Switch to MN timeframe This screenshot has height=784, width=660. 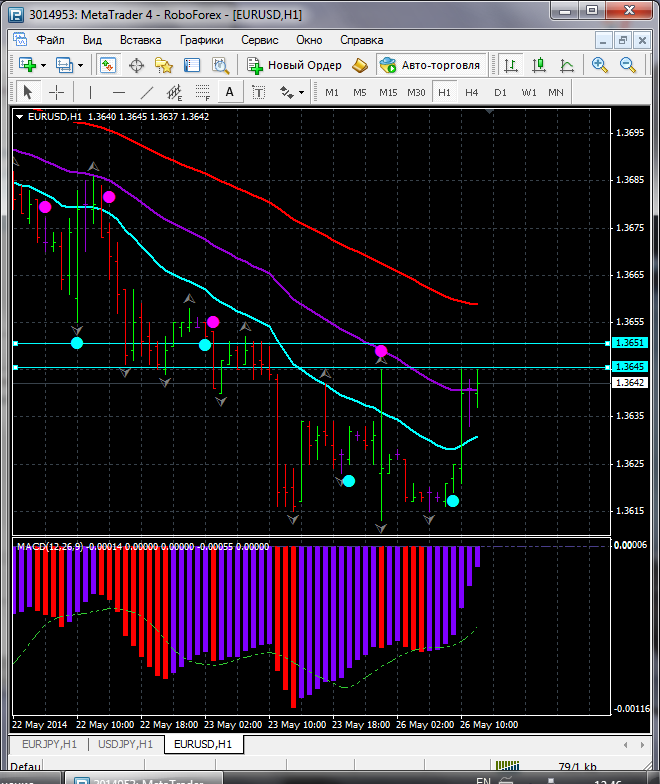point(556,92)
